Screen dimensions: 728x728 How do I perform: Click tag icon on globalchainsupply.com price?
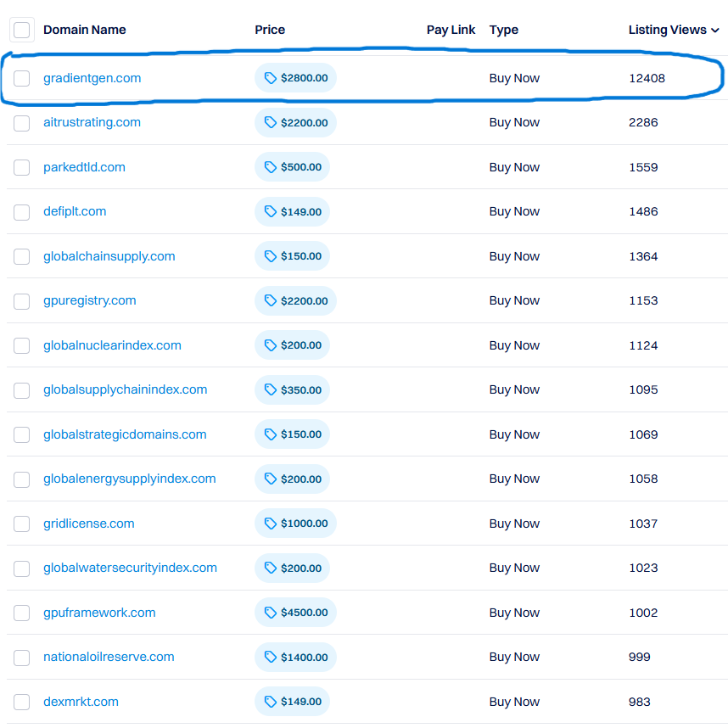pos(270,256)
